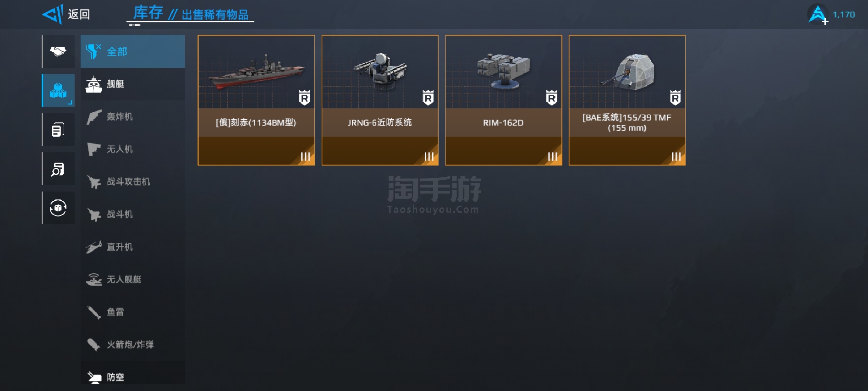The height and width of the screenshot is (391, 868).
Task: Choose the 直升机 helicopter category
Action: coord(133,247)
